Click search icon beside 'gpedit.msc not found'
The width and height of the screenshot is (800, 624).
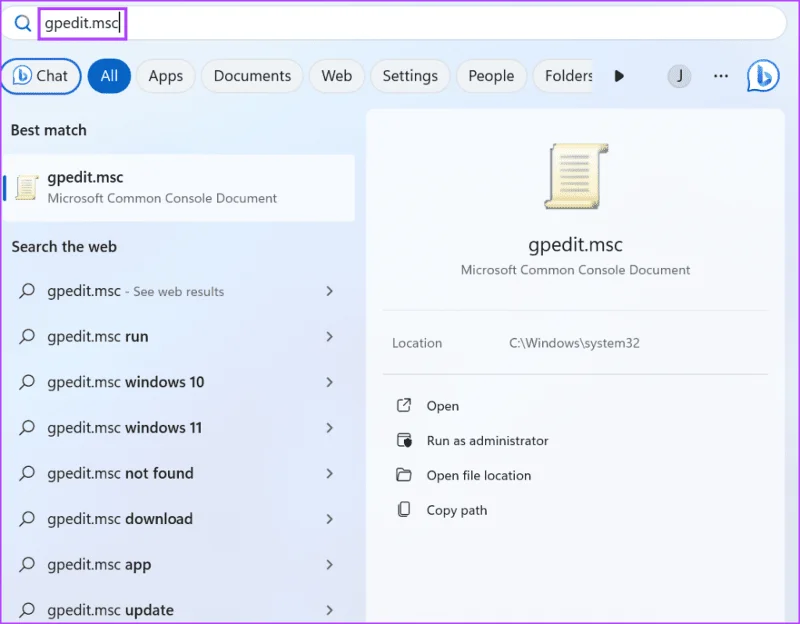coord(27,473)
